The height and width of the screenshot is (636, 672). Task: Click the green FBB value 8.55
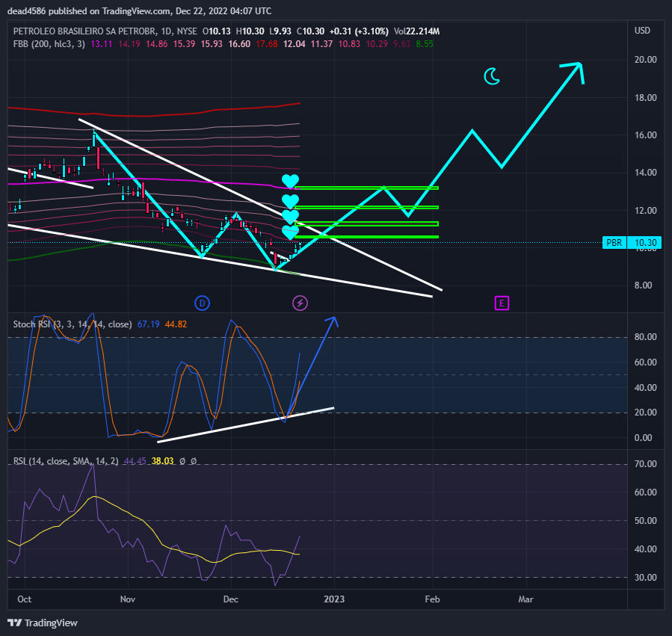(x=425, y=43)
